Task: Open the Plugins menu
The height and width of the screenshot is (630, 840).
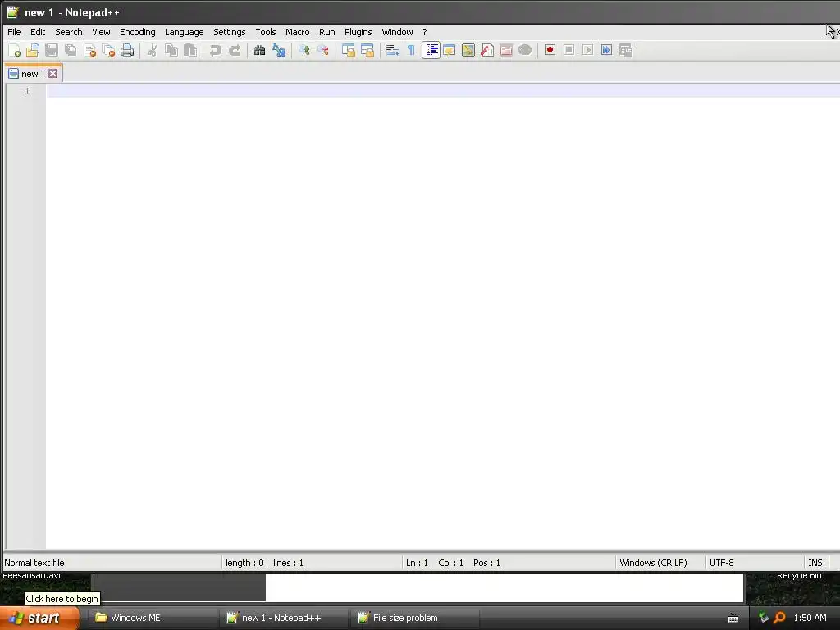Action: pos(358,32)
